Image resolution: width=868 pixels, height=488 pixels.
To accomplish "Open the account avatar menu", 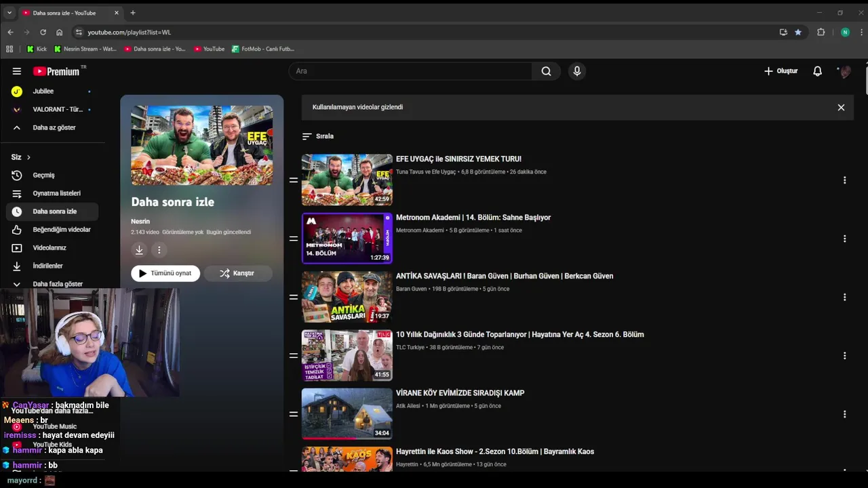I will [x=845, y=71].
